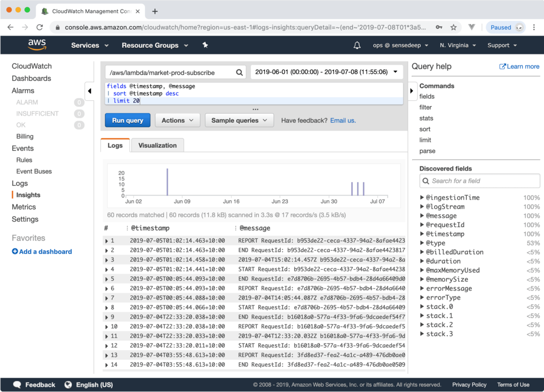Bookmark page with the star icon
This screenshot has width=544, height=392.
453,27
